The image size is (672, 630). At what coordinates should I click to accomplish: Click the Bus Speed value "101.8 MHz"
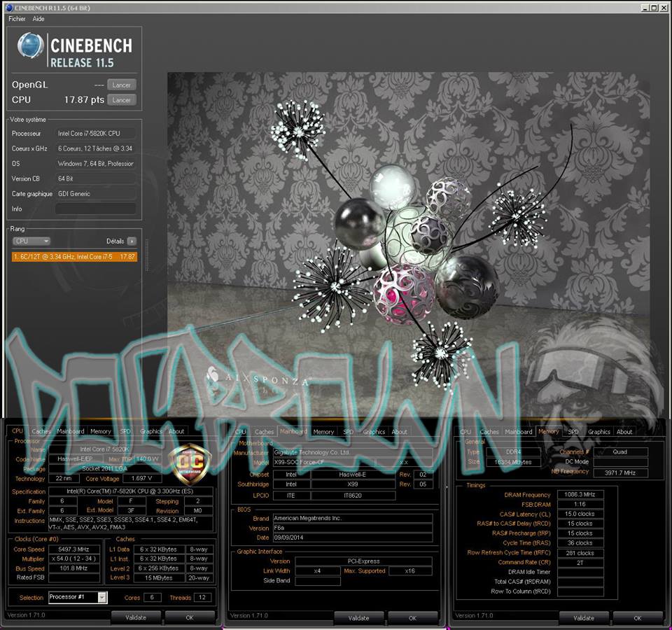click(73, 568)
